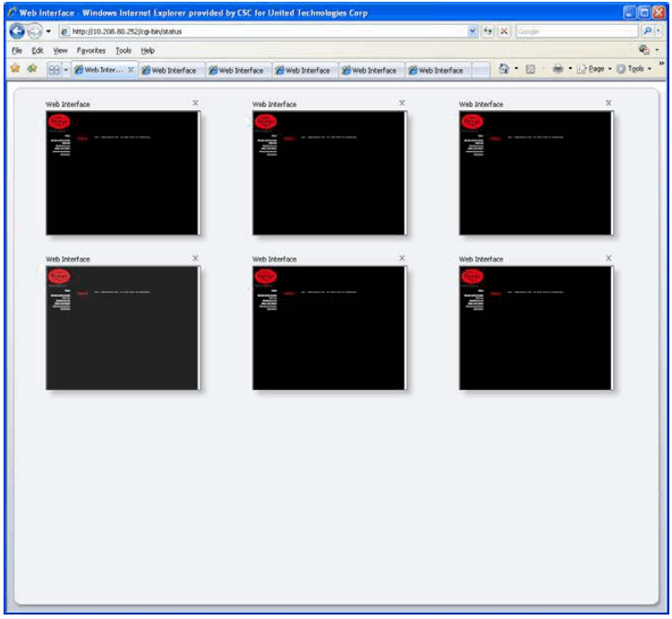Click the messenger icon in menu bar row
Screen dimensions: 672x619
[x=644, y=50]
